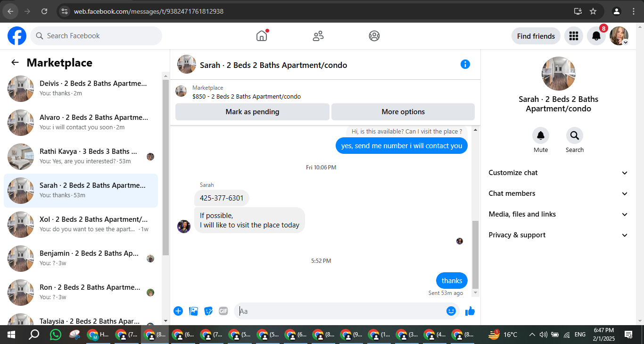Mute the Sarah conversation bell icon
This screenshot has width=644, height=344.
(x=541, y=136)
